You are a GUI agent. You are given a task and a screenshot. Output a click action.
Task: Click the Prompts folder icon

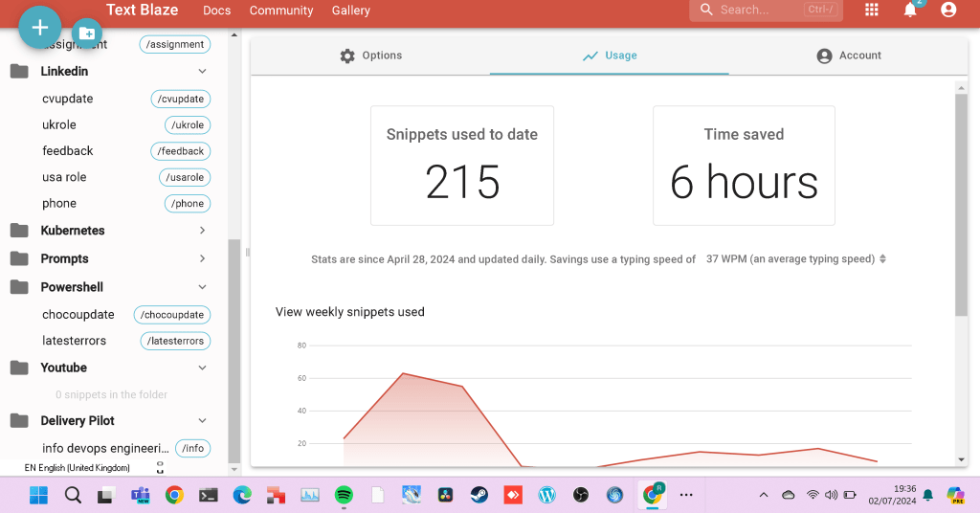click(19, 258)
